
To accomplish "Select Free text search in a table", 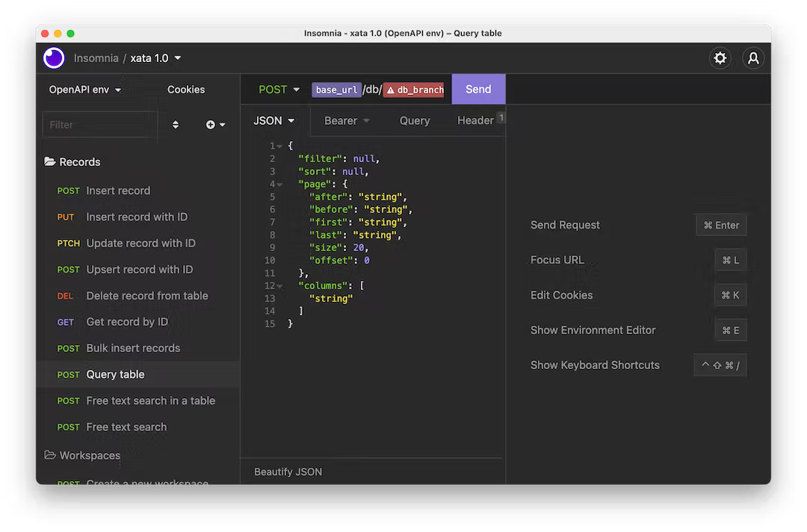I will [x=138, y=400].
